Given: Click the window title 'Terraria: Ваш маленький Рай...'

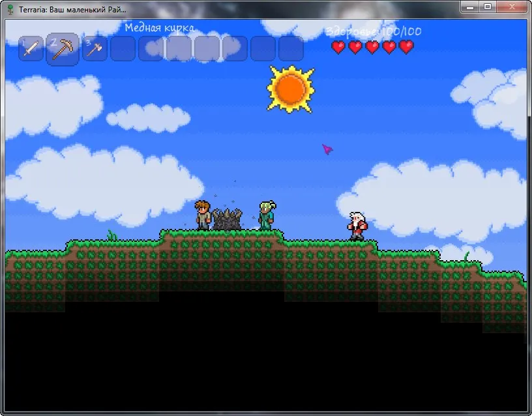Looking at the screenshot, I should click(x=72, y=10).
